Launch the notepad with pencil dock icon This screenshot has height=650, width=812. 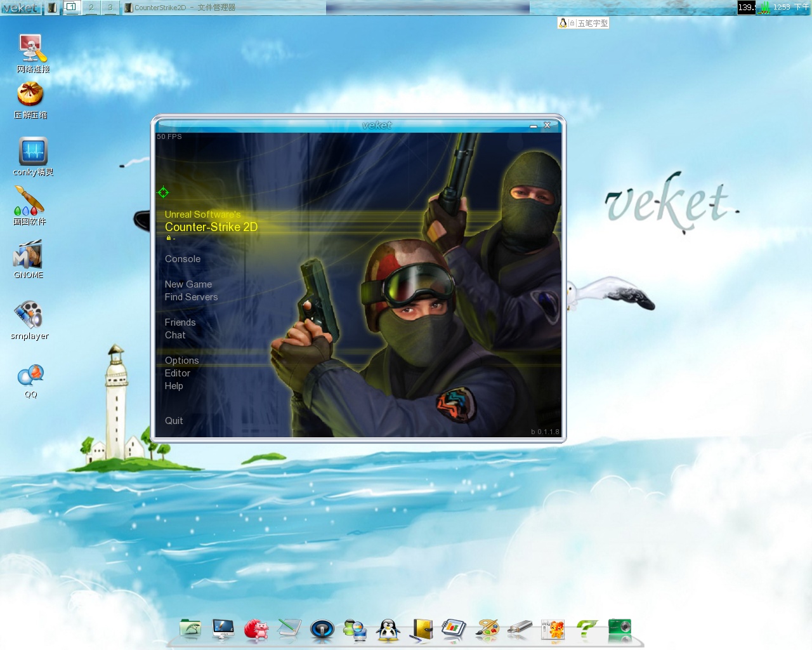(x=289, y=629)
